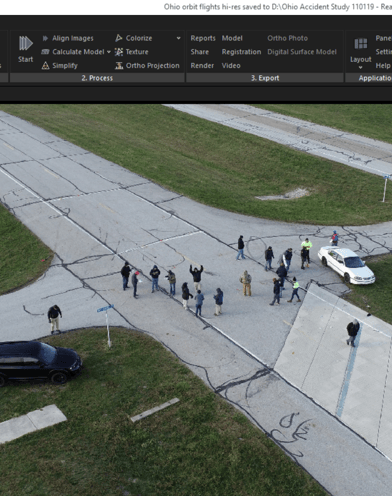Click the window title text about Ohio orbit flights
The height and width of the screenshot is (496, 392).
[278, 7]
